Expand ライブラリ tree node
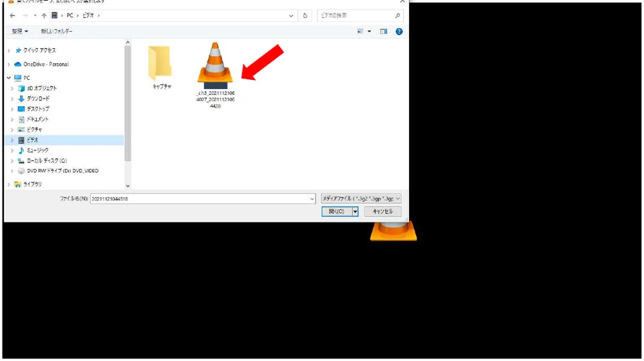 (8, 184)
